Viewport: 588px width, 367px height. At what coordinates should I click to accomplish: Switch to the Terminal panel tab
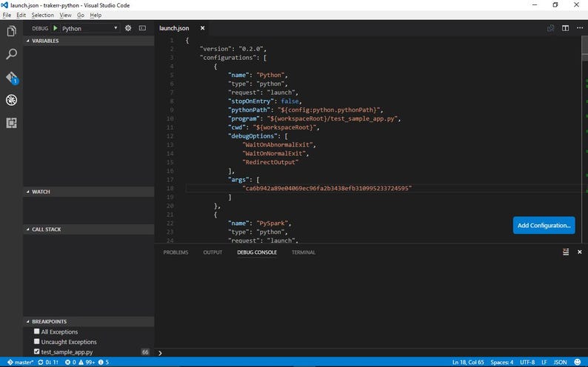[x=304, y=252]
